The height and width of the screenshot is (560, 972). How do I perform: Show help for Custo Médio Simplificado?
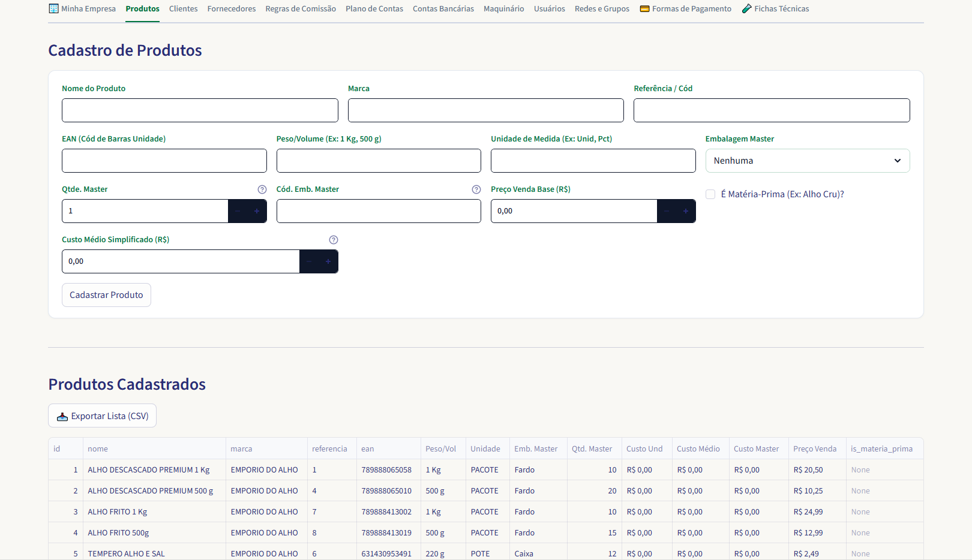(x=334, y=240)
